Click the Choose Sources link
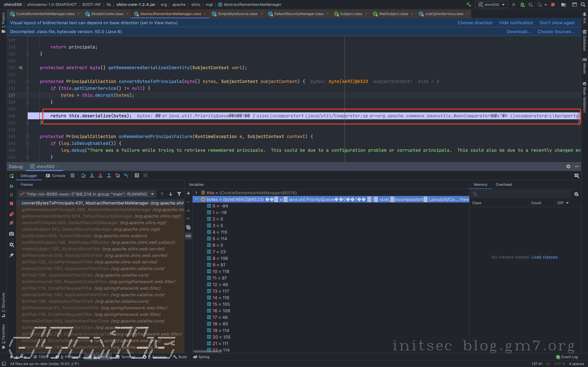 (x=556, y=32)
